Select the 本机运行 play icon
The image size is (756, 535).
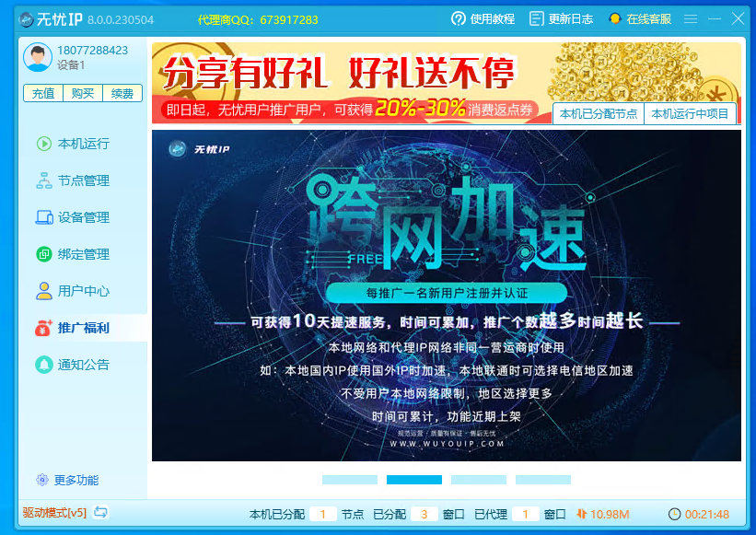tap(44, 144)
